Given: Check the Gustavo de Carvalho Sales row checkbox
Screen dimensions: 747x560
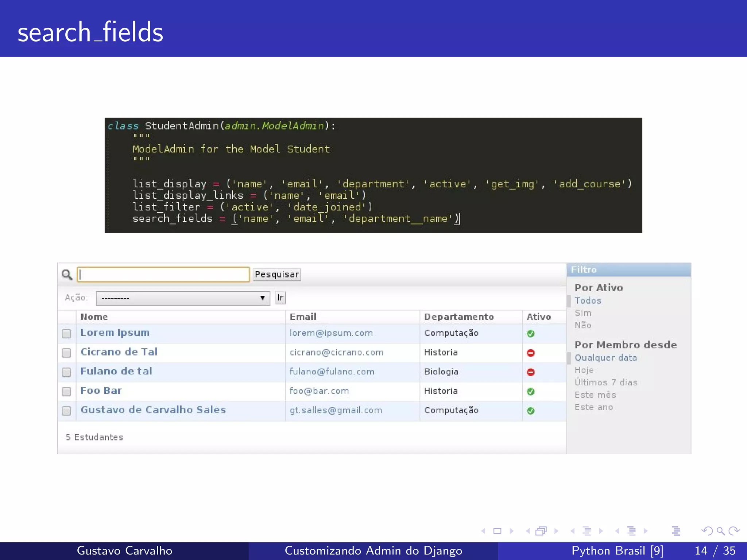Looking at the screenshot, I should point(66,411).
